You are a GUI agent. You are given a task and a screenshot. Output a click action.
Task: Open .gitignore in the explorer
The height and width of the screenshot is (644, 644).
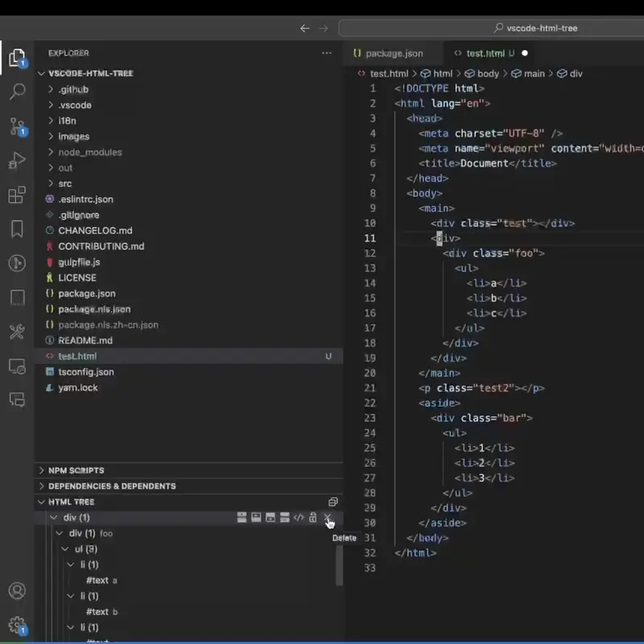point(188,215)
